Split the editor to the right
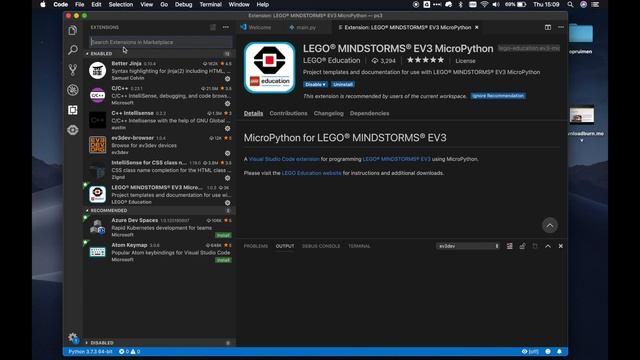The width and height of the screenshot is (640, 360). point(548,27)
